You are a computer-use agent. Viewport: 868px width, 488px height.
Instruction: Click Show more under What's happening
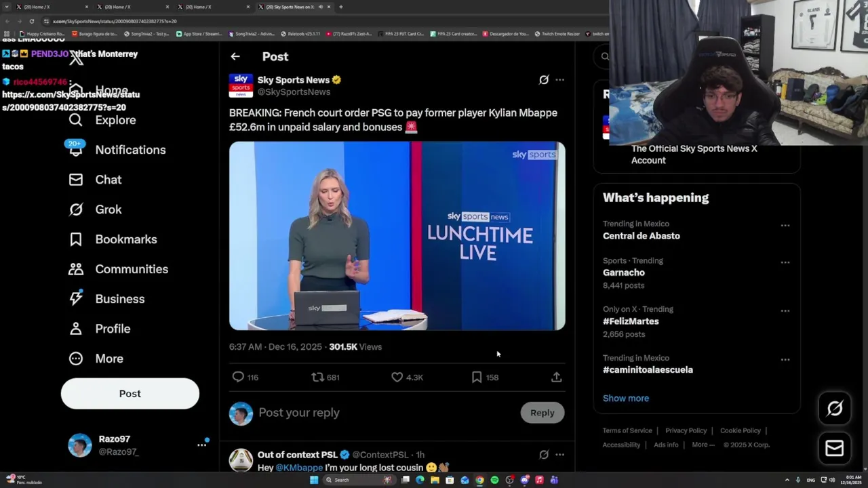coord(626,399)
